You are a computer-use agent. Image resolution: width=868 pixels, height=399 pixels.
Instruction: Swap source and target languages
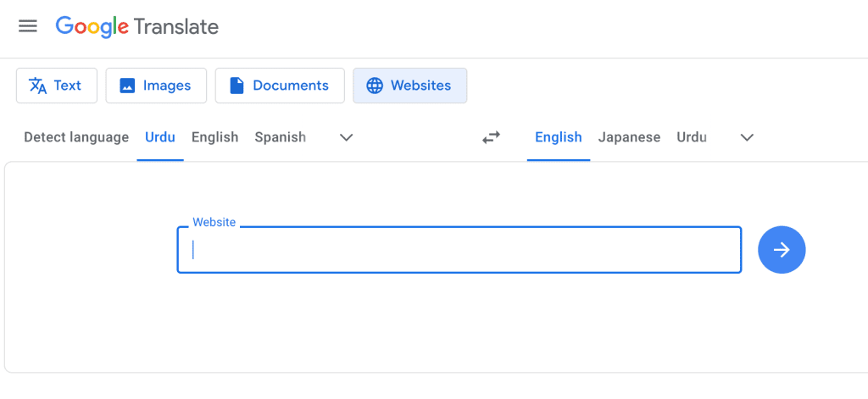pos(491,137)
